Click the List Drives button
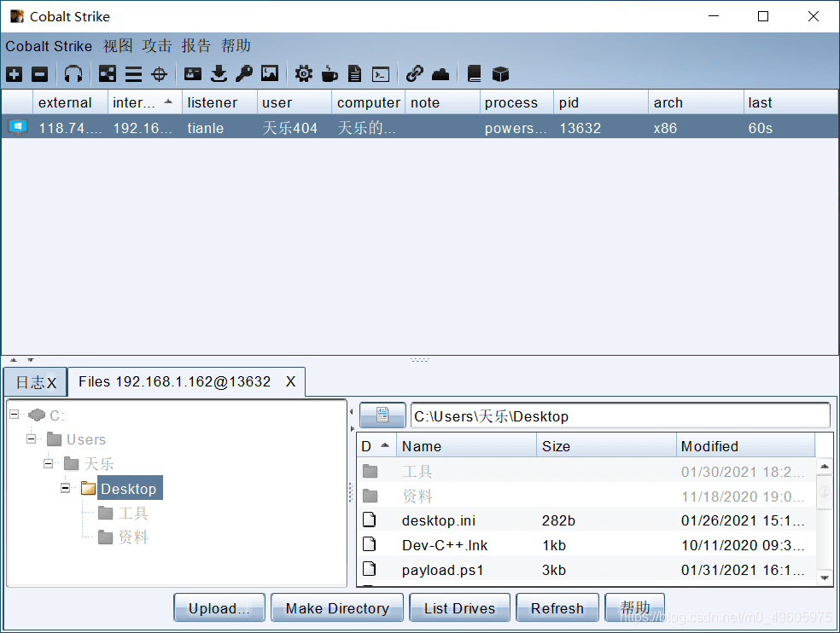The height and width of the screenshot is (633, 840). (x=459, y=607)
